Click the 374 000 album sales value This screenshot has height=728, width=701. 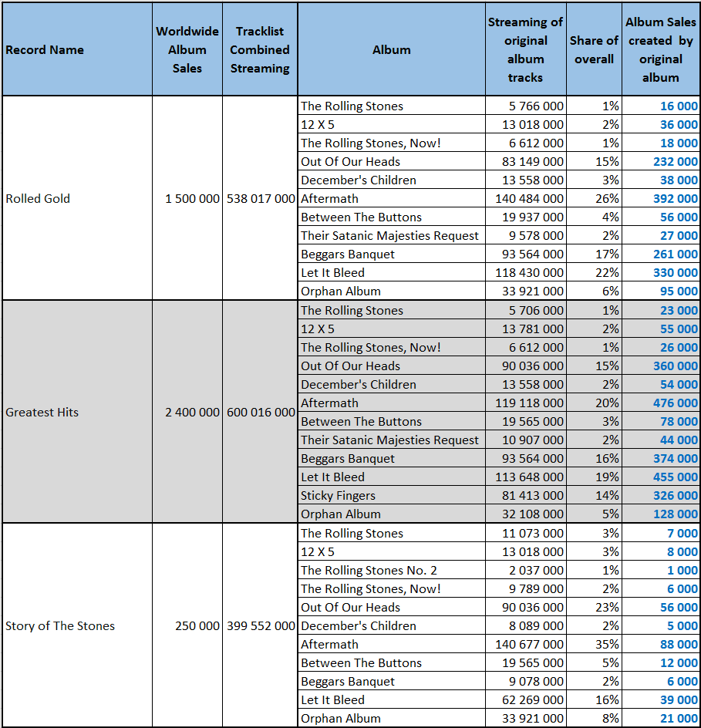click(676, 458)
